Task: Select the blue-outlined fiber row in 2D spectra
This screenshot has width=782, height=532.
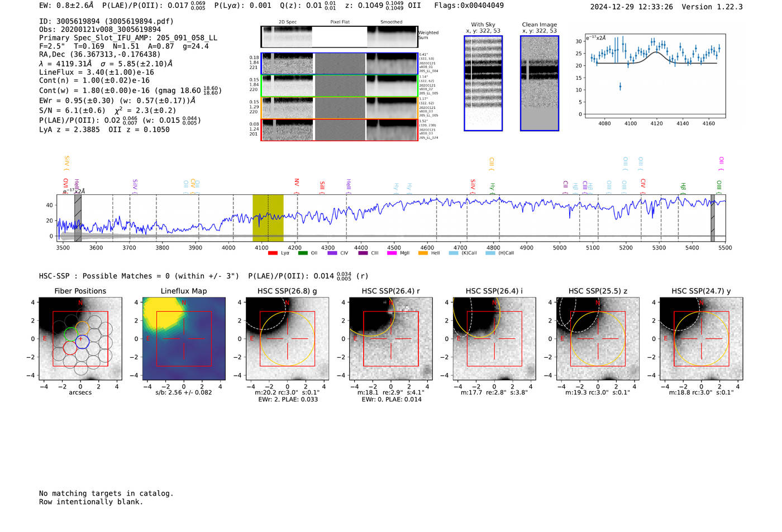Action: tap(340, 64)
